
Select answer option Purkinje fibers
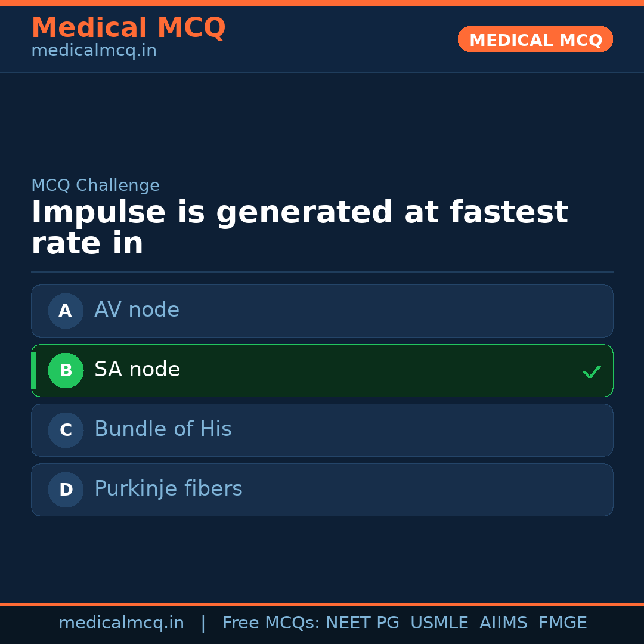[322, 490]
